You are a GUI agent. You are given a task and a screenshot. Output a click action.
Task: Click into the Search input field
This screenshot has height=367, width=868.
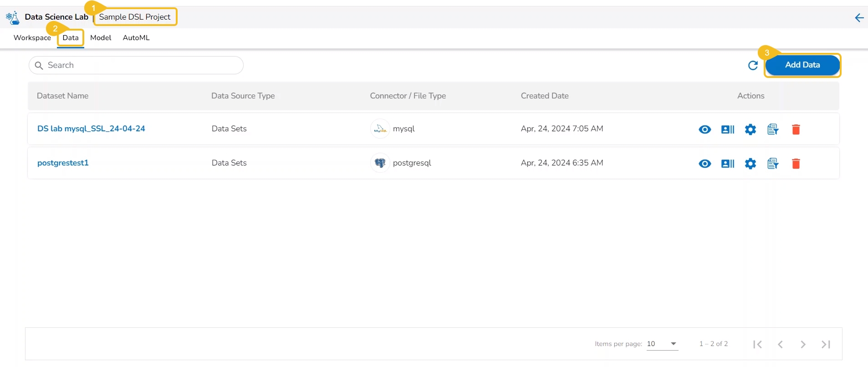pyautogui.click(x=137, y=65)
